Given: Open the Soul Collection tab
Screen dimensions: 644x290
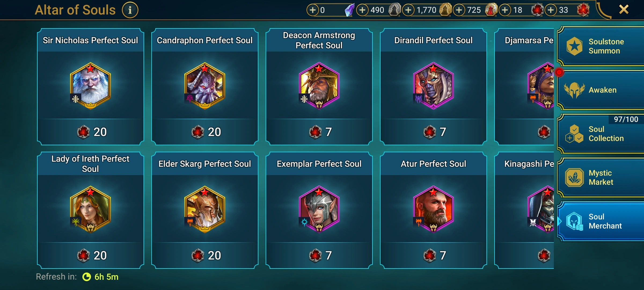Looking at the screenshot, I should (601, 134).
